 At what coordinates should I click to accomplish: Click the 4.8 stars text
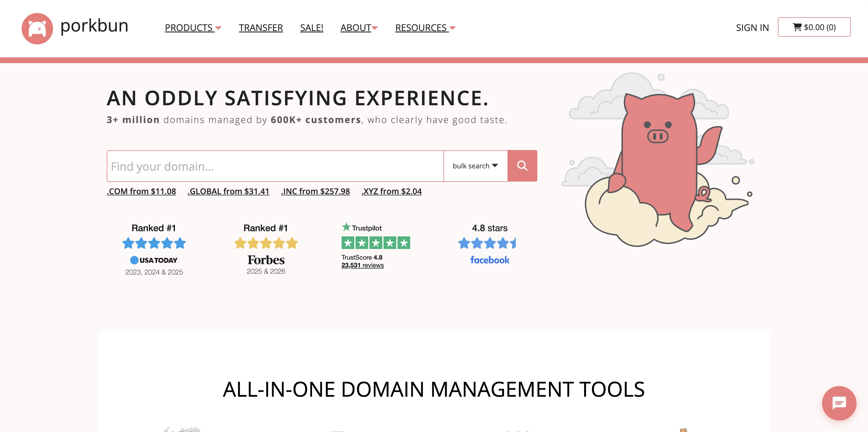point(490,228)
